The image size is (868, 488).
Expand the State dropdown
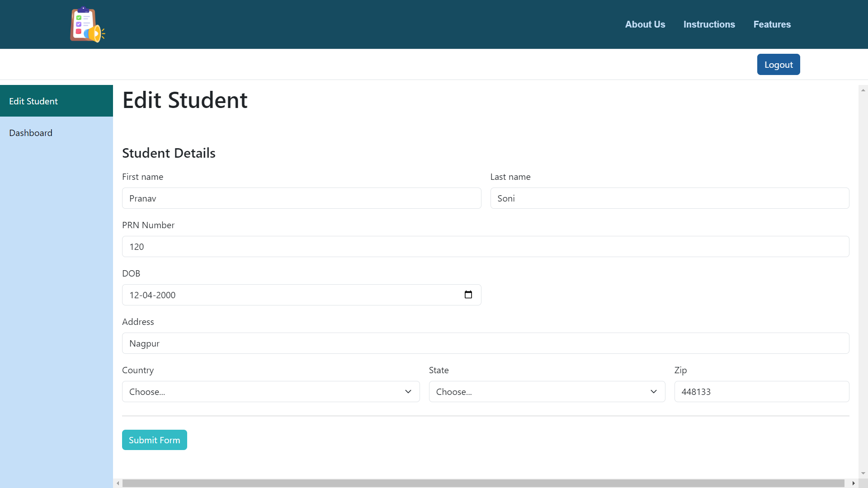coord(547,391)
